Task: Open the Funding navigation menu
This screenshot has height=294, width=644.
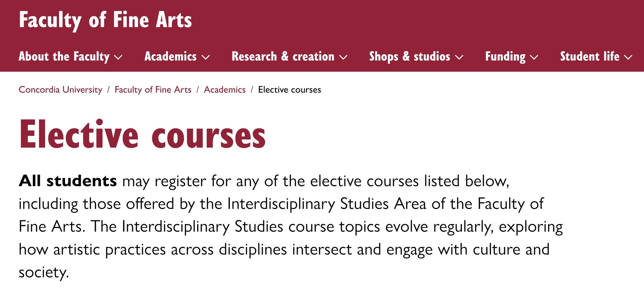Action: (505, 57)
